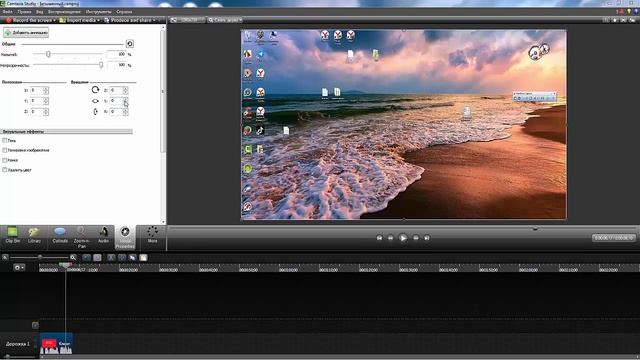Increase the rotation Z value with stepper
The height and width of the screenshot is (360, 640).
coord(126,89)
